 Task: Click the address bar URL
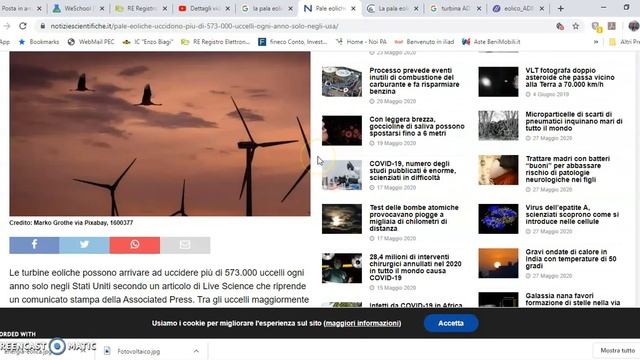(x=194, y=26)
